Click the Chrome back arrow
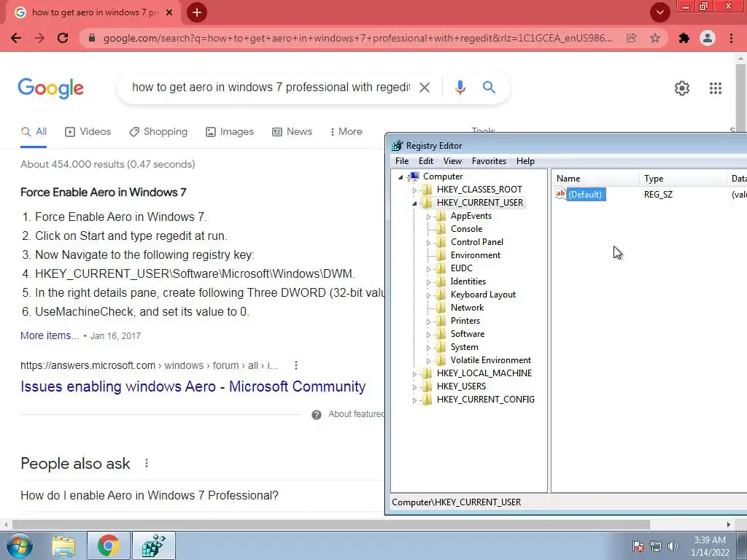This screenshot has width=747, height=560. click(x=16, y=38)
